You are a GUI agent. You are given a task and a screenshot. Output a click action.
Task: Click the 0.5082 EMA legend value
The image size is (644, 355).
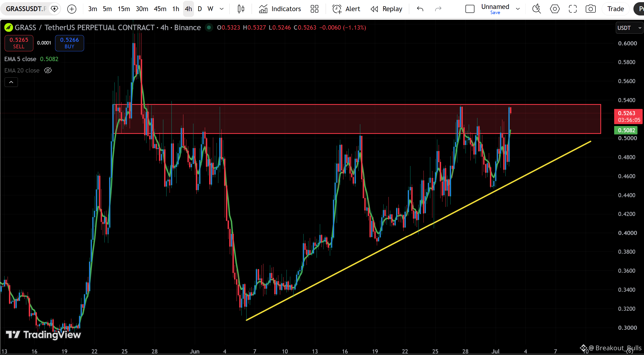(x=49, y=59)
